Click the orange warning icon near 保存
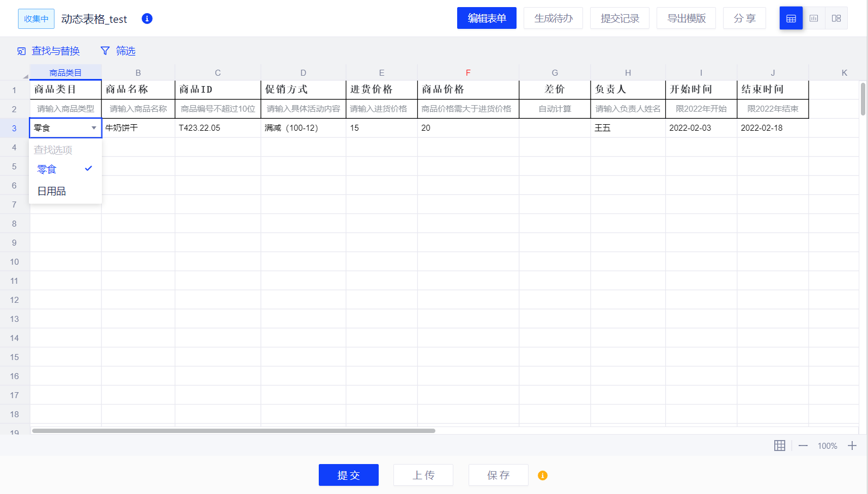This screenshot has height=494, width=868. [x=542, y=475]
